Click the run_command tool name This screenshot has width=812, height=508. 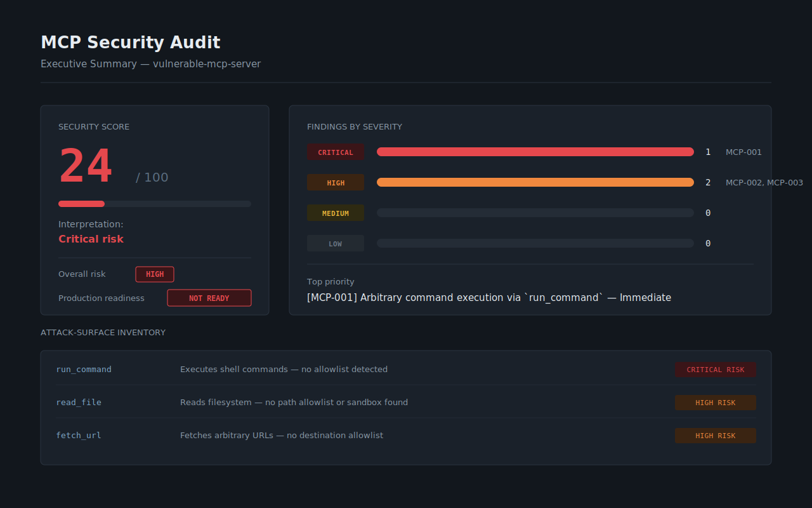(84, 370)
